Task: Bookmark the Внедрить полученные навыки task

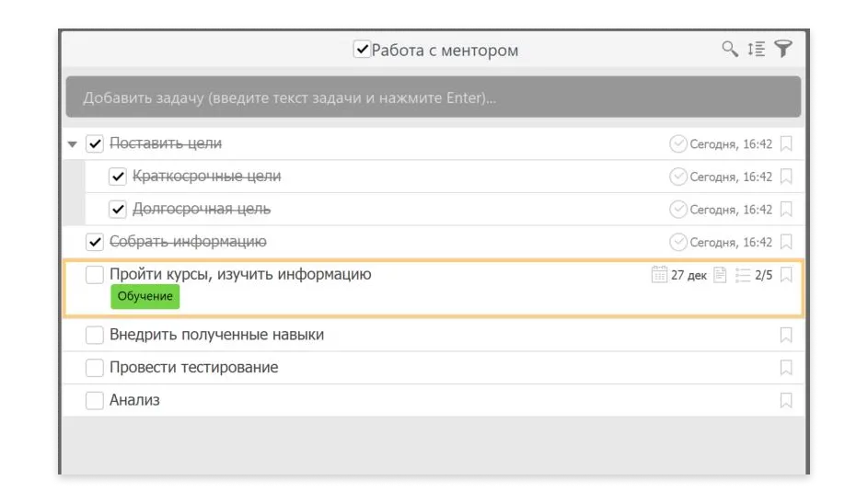Action: (785, 335)
